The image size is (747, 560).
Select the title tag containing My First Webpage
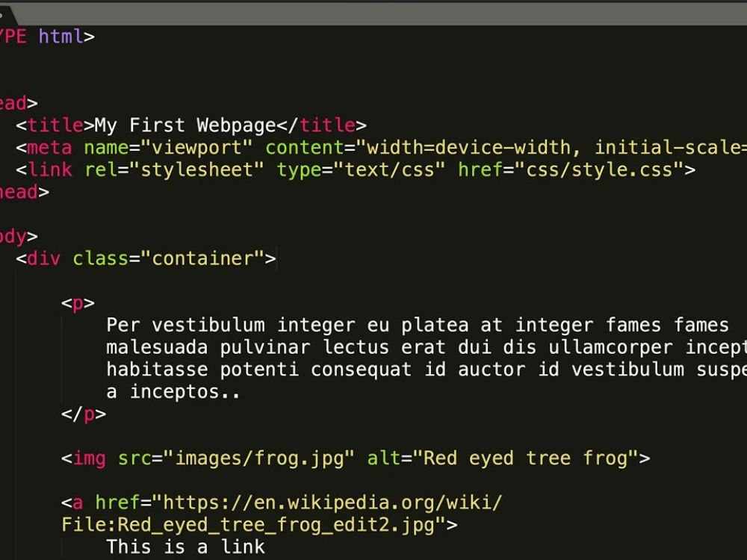(x=54, y=125)
